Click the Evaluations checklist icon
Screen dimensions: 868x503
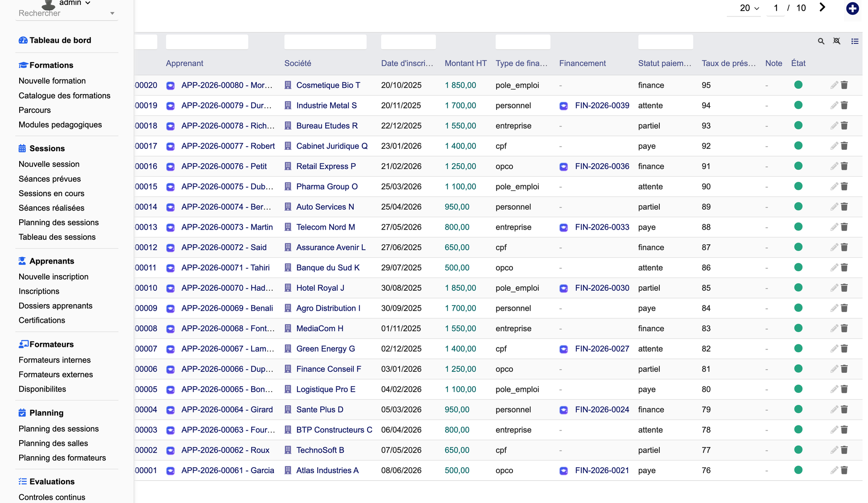coord(23,481)
